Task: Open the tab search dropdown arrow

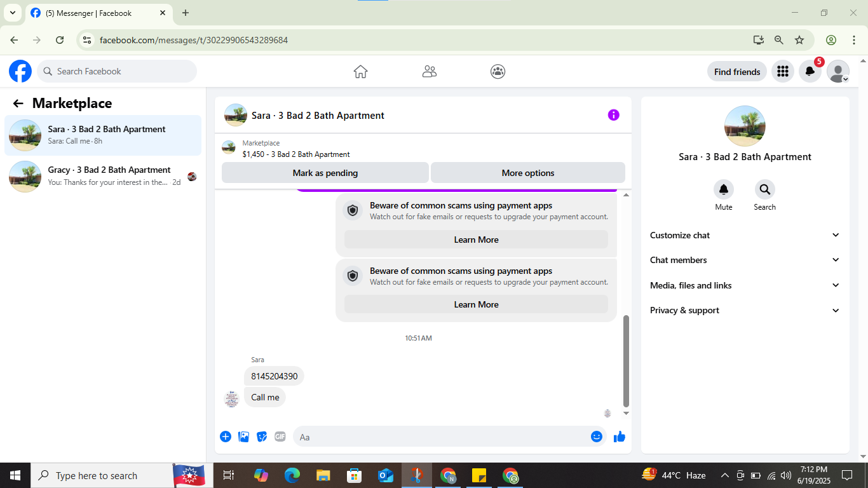Action: (12, 13)
